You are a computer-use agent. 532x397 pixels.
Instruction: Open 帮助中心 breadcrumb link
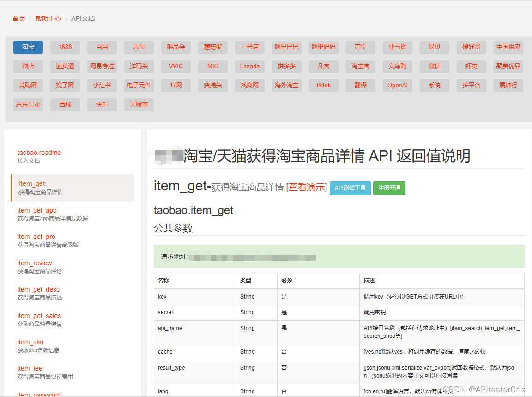[48, 18]
